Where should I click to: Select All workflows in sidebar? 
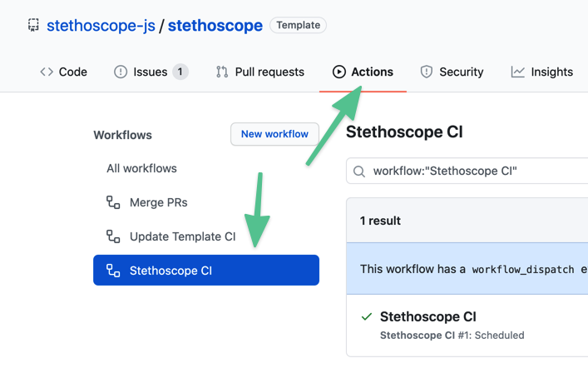tap(141, 168)
